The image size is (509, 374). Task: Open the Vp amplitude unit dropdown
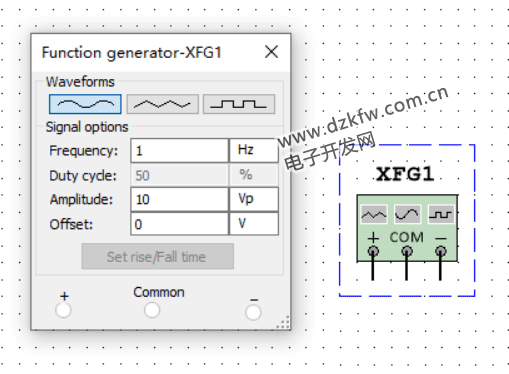point(254,199)
